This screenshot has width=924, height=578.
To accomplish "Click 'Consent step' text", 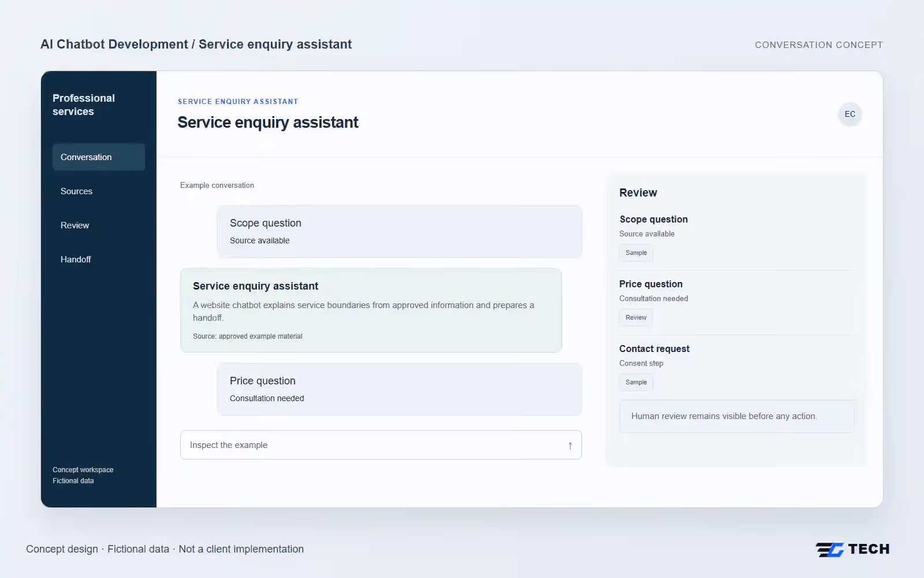I will pos(642,364).
